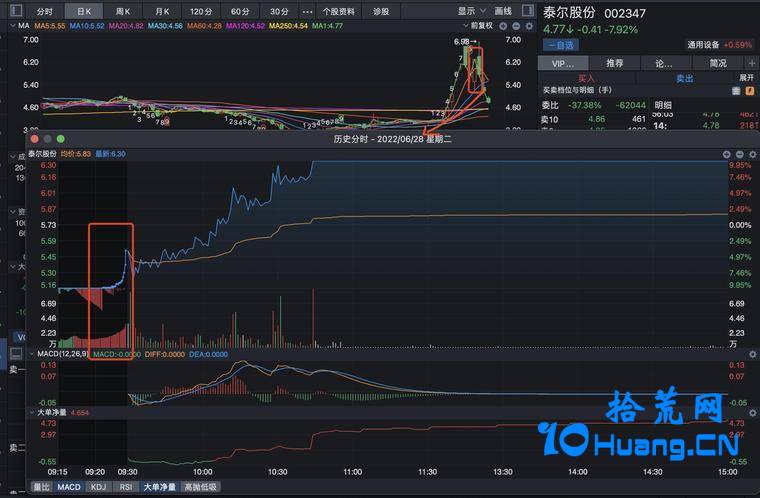Open MACD indicator settings gear
The height and width of the screenshot is (498, 760).
point(753,354)
